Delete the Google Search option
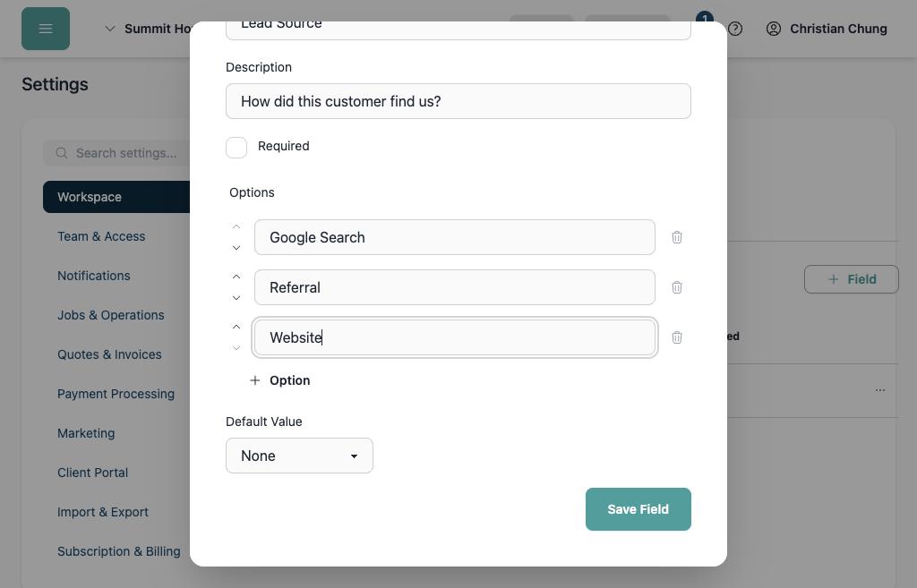This screenshot has height=588, width=917. 677,237
